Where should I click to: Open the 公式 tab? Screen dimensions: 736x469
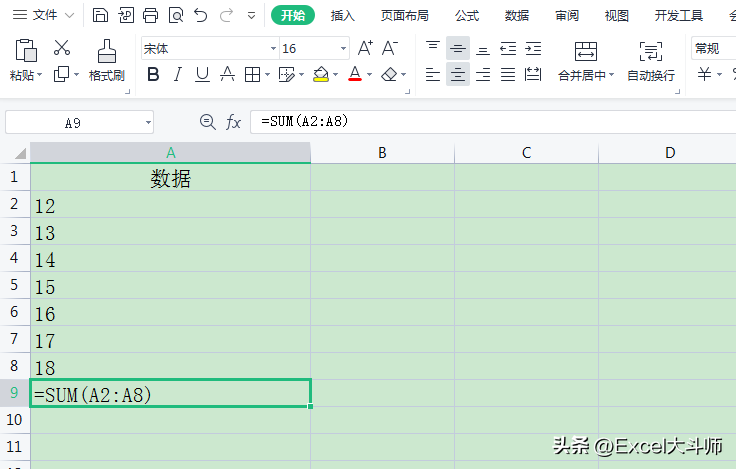(467, 16)
